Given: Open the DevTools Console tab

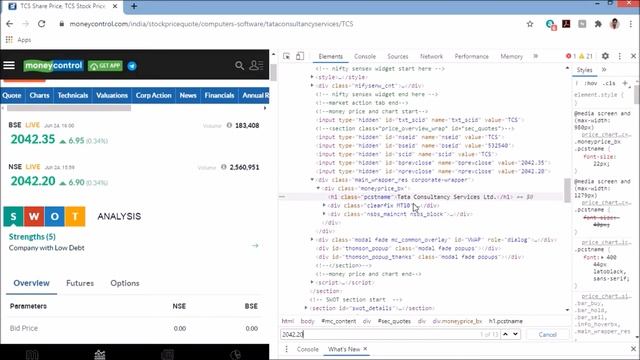Looking at the screenshot, I should [365, 56].
